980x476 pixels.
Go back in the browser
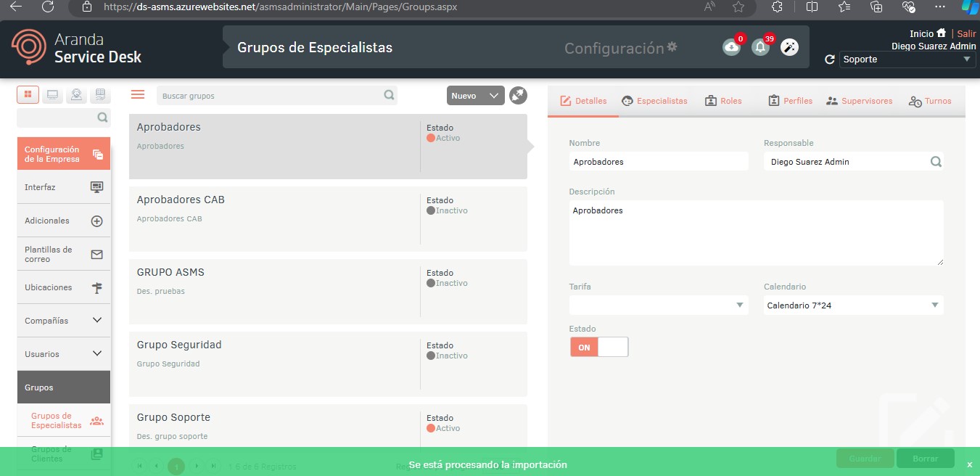coord(16,7)
